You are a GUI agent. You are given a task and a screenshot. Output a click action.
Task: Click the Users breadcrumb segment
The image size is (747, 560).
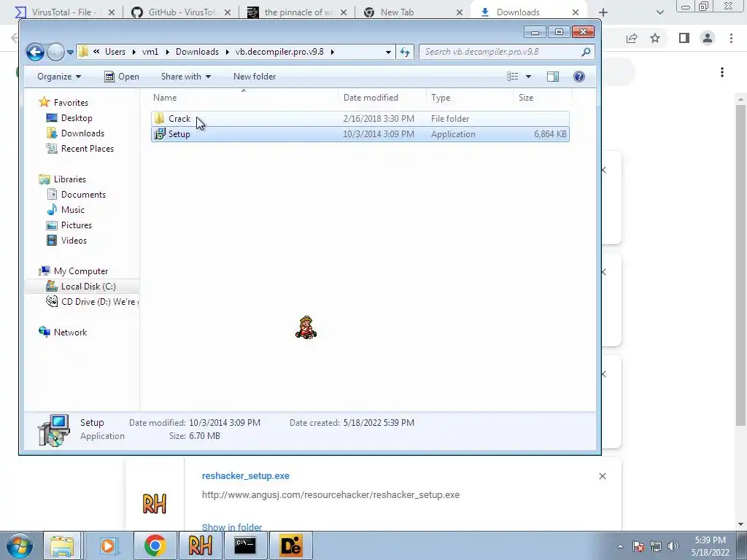point(115,52)
